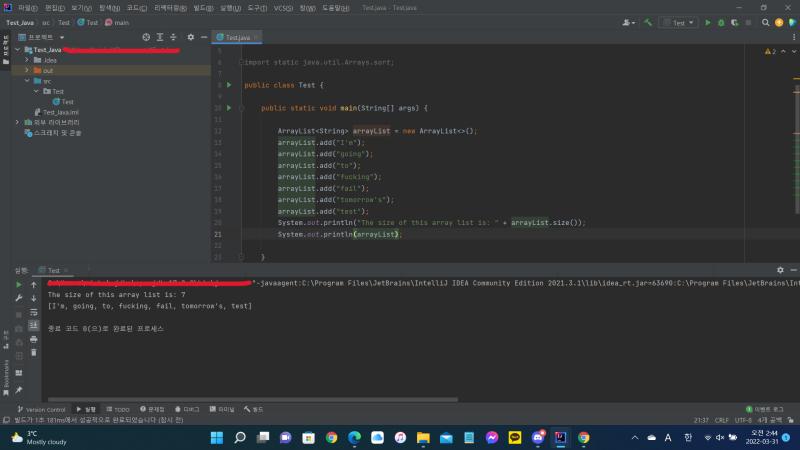Toggle soft-wrap in the run console
800x450 pixels.
click(34, 312)
